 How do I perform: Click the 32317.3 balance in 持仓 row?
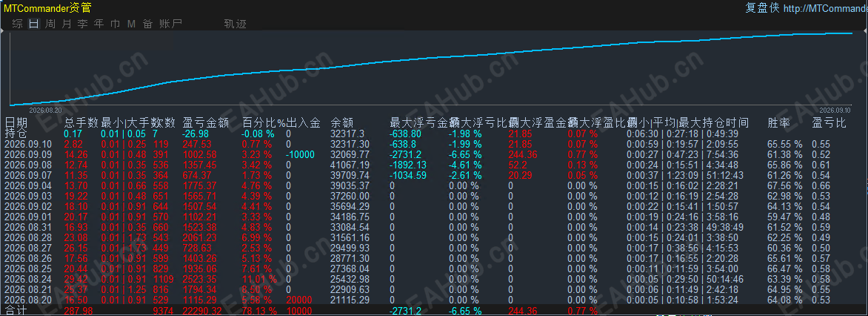(x=347, y=134)
